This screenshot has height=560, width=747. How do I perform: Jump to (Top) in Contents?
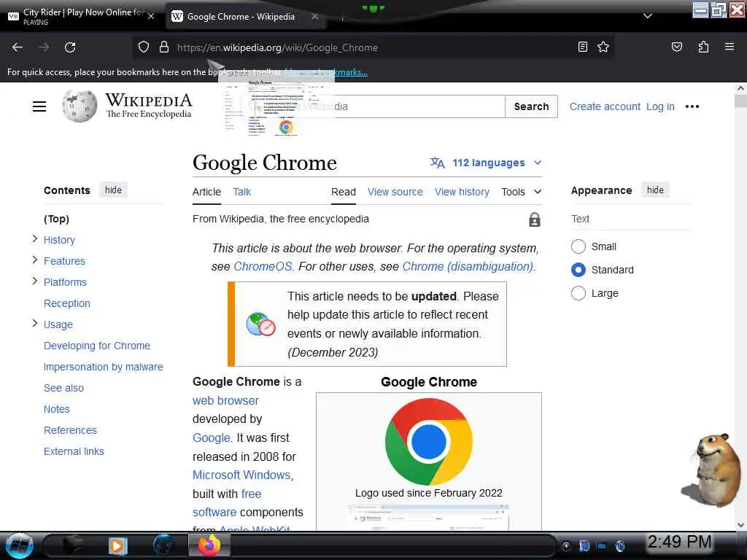pyautogui.click(x=56, y=219)
